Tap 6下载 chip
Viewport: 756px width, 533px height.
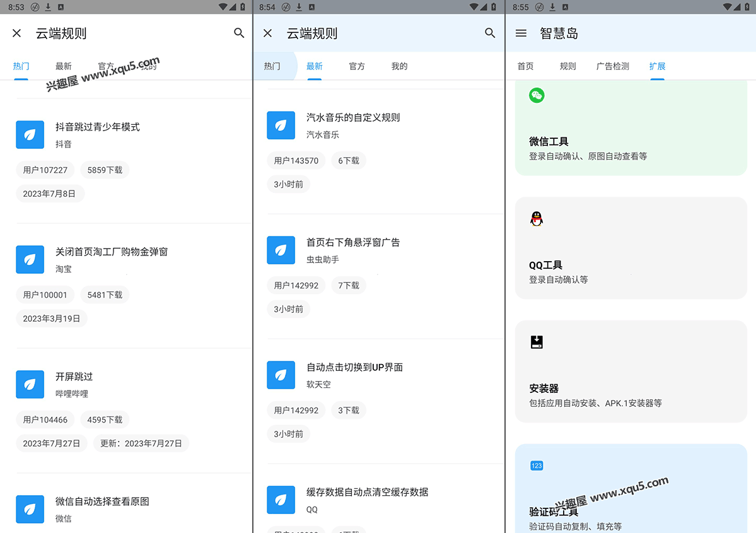[x=349, y=161]
